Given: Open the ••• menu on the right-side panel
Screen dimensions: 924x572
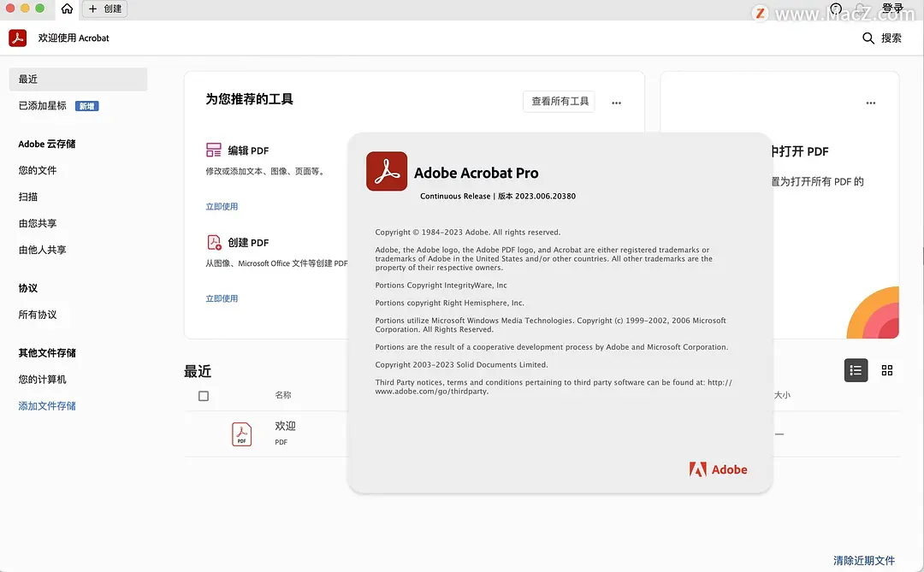Looking at the screenshot, I should pyautogui.click(x=870, y=103).
